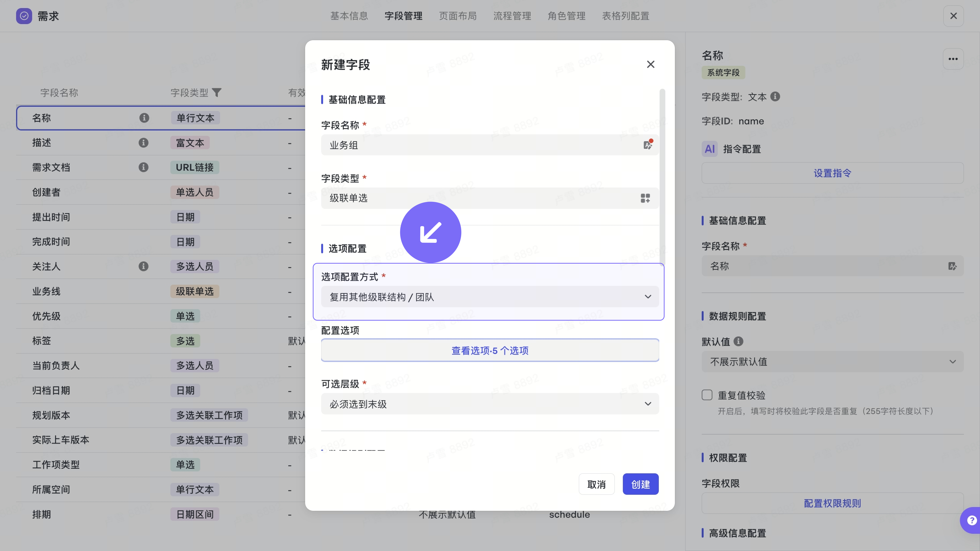Click the purple 需求 app logo icon
The image size is (980, 551).
[x=24, y=16]
